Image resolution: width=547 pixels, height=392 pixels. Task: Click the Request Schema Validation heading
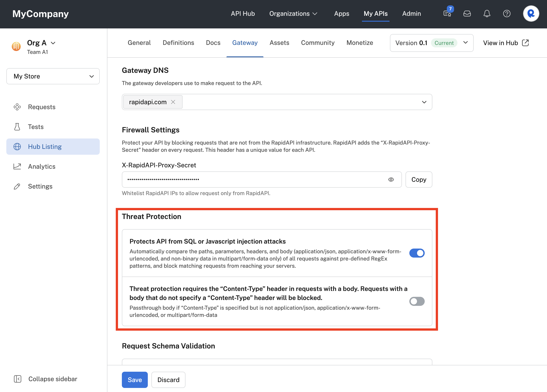pyautogui.click(x=168, y=346)
